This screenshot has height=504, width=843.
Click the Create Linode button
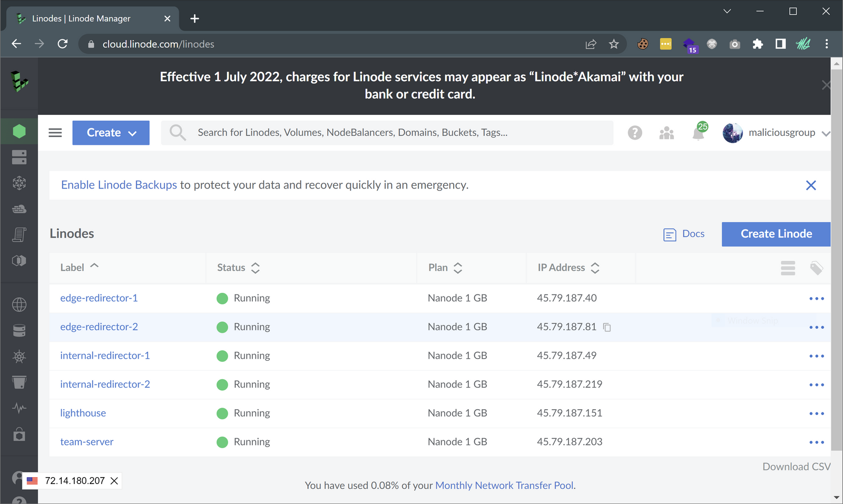[x=776, y=234]
